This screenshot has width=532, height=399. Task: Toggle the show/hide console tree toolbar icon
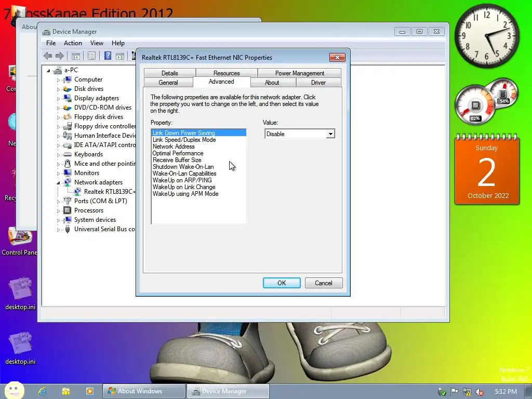coord(76,56)
